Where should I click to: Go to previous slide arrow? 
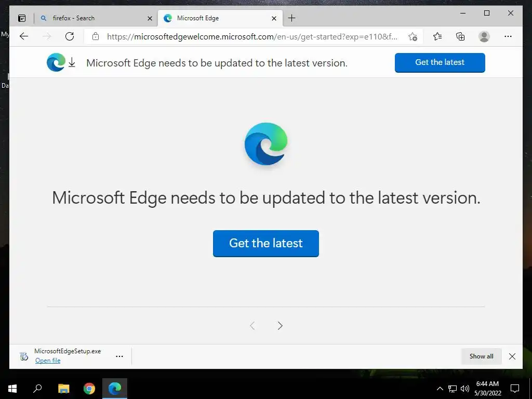click(252, 326)
